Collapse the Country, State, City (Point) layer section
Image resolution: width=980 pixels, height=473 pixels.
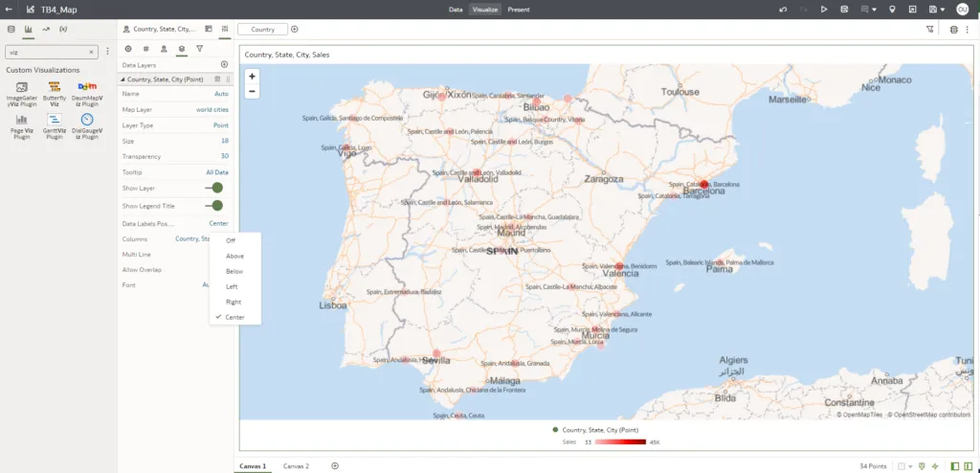[122, 79]
